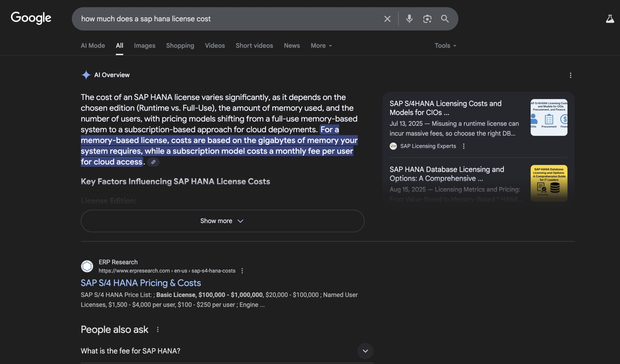Click the Google logo

tap(31, 18)
